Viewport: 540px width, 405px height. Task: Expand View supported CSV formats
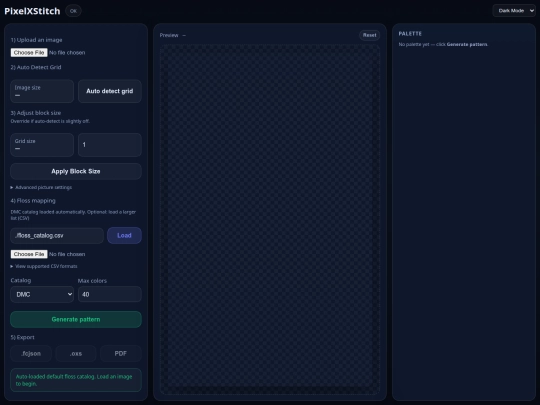click(44, 266)
